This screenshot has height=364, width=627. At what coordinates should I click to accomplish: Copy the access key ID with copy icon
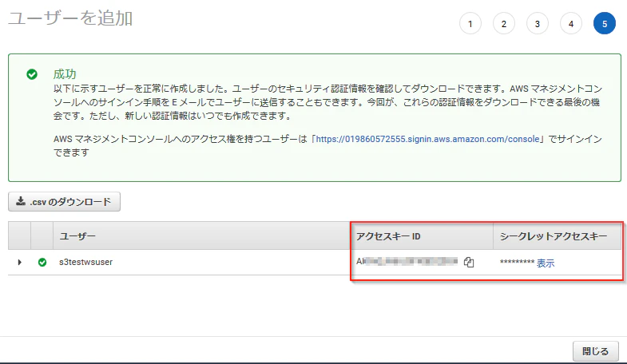pyautogui.click(x=469, y=262)
